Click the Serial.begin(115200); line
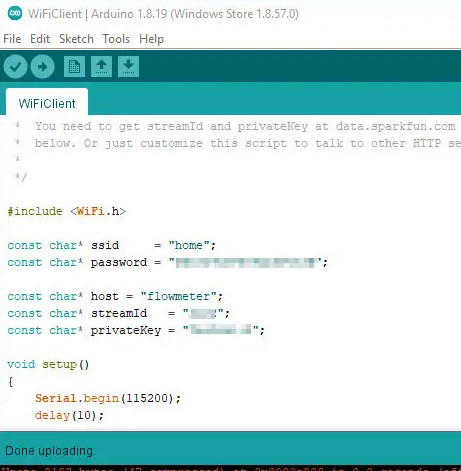The image size is (461, 471). 108,398
